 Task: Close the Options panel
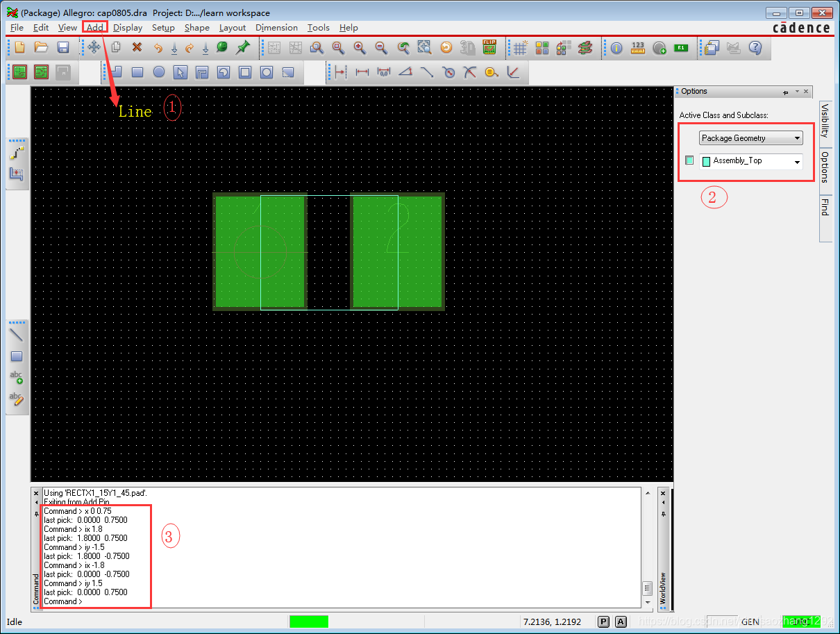806,91
